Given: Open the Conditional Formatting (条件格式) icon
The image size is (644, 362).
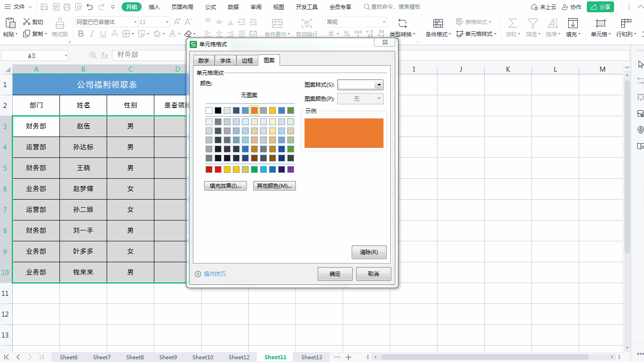Looking at the screenshot, I should [438, 24].
